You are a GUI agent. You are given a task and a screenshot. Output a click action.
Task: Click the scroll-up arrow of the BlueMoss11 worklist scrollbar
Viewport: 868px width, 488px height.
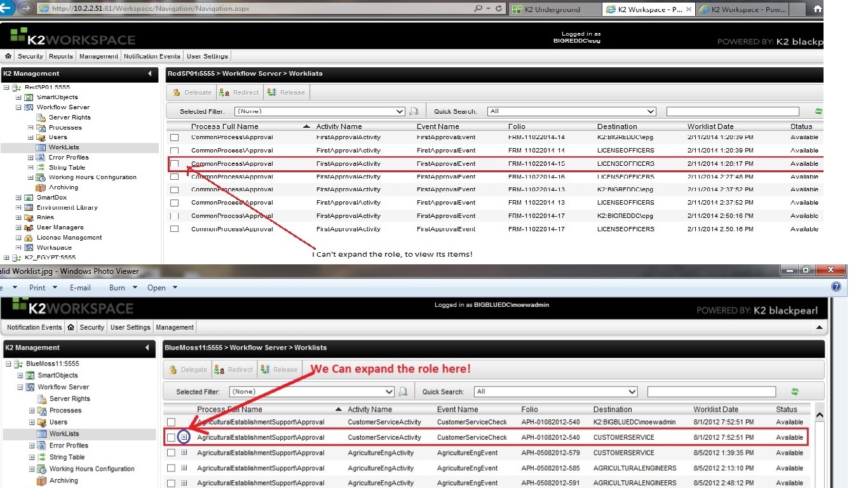(x=819, y=415)
